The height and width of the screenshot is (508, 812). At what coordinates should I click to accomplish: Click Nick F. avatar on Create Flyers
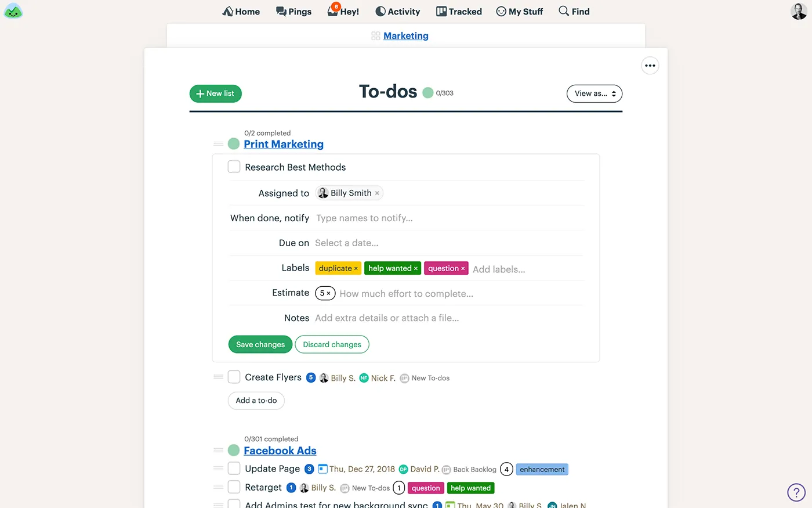tap(364, 378)
